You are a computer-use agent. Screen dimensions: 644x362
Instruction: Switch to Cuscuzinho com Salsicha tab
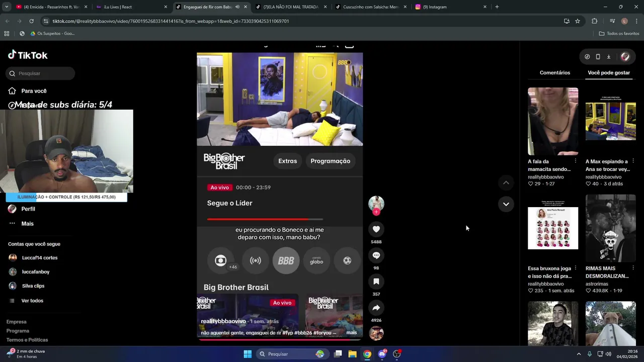click(371, 7)
